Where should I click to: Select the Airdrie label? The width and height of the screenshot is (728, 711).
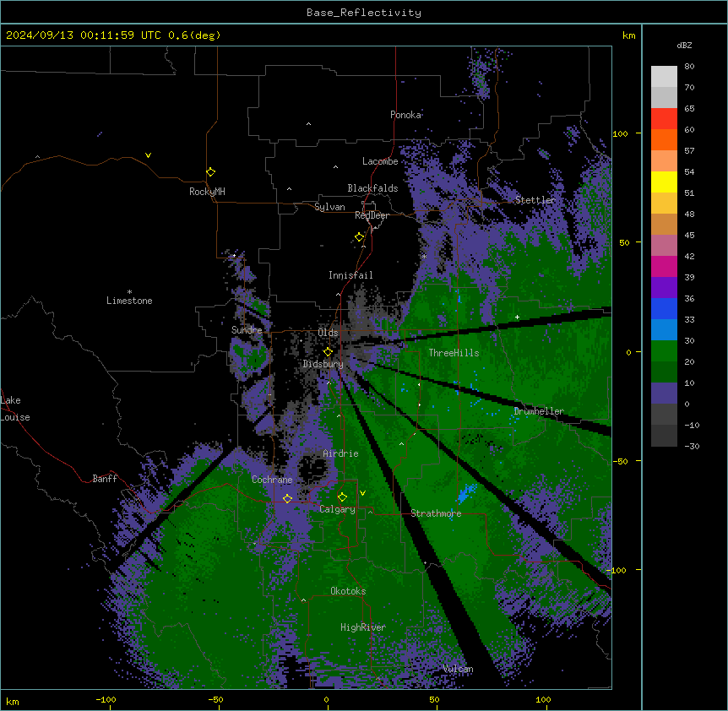tap(341, 453)
